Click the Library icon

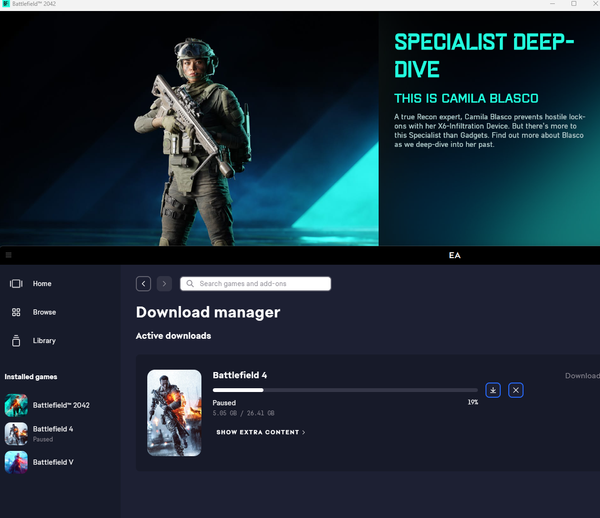tap(16, 340)
